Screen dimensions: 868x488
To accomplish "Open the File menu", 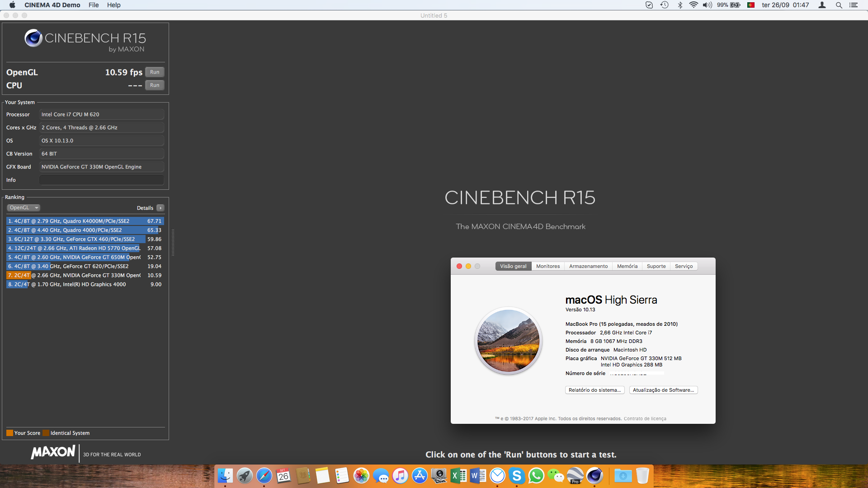I will point(94,5).
